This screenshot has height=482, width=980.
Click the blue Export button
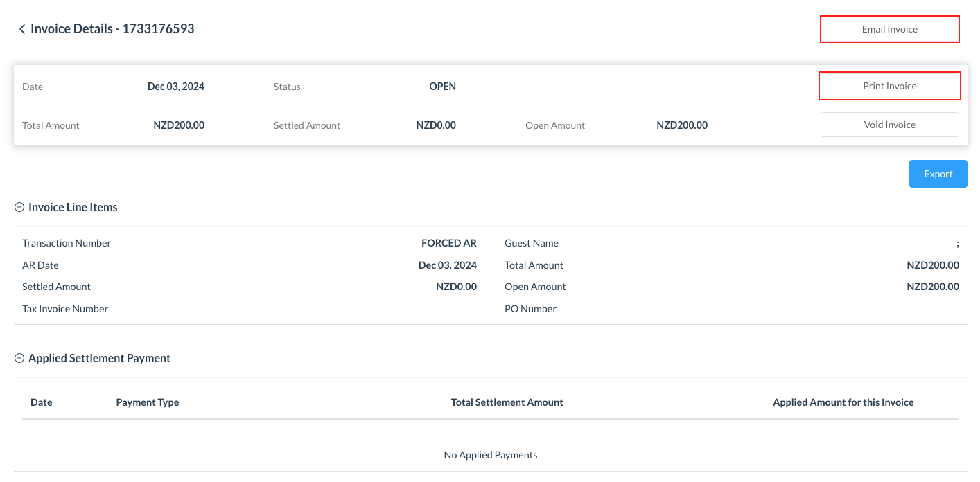tap(938, 174)
